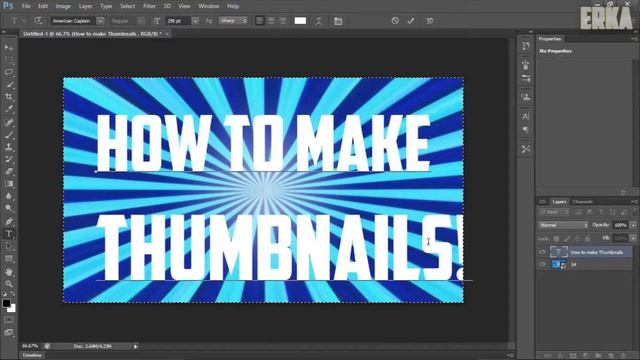This screenshot has width=640, height=360.
Task: Center the text alignment
Action: point(271,21)
